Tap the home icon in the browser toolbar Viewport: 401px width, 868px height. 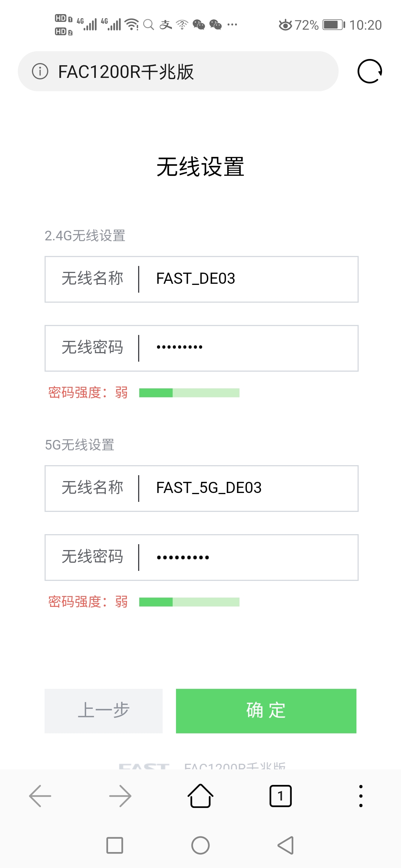point(200,795)
